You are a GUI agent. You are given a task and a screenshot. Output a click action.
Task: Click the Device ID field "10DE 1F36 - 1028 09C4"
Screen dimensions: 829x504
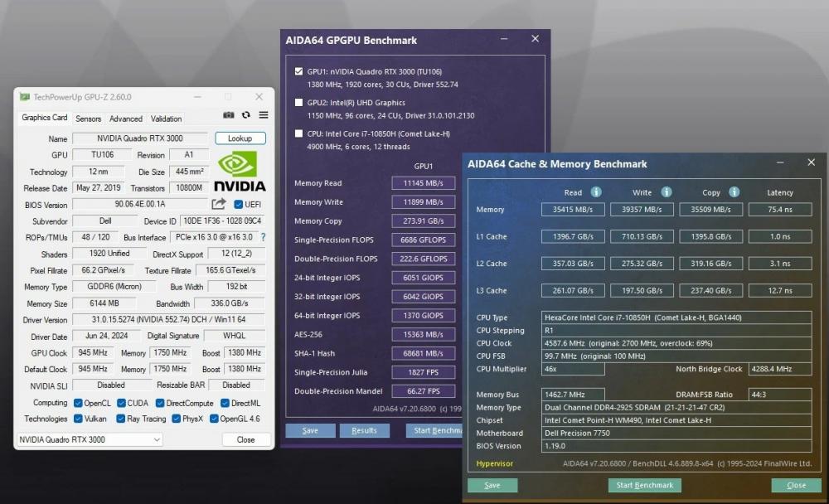222,220
